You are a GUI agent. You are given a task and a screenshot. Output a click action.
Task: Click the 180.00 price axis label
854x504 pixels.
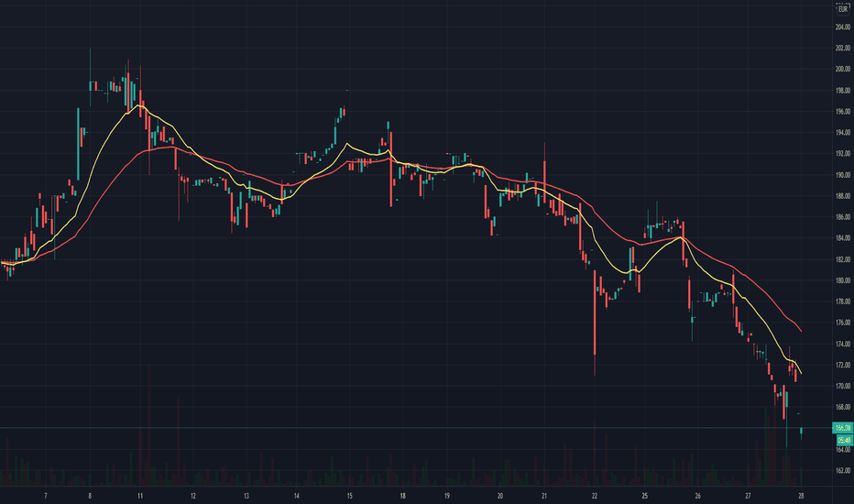click(x=843, y=280)
